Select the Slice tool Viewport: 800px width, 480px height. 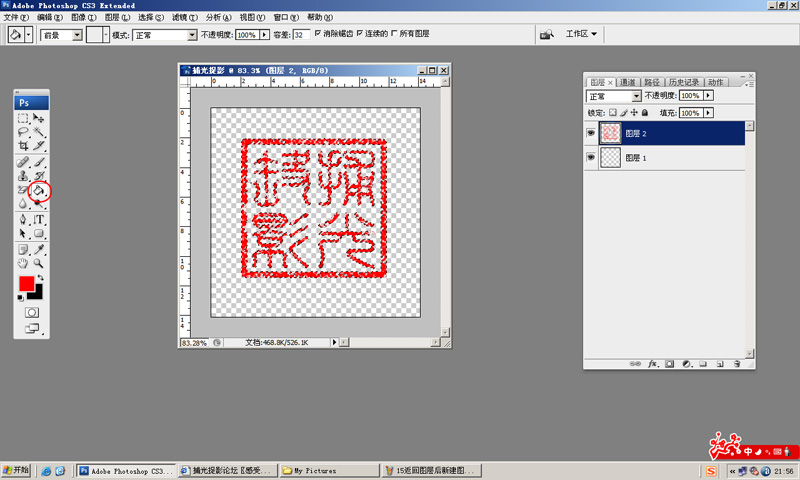click(39, 146)
